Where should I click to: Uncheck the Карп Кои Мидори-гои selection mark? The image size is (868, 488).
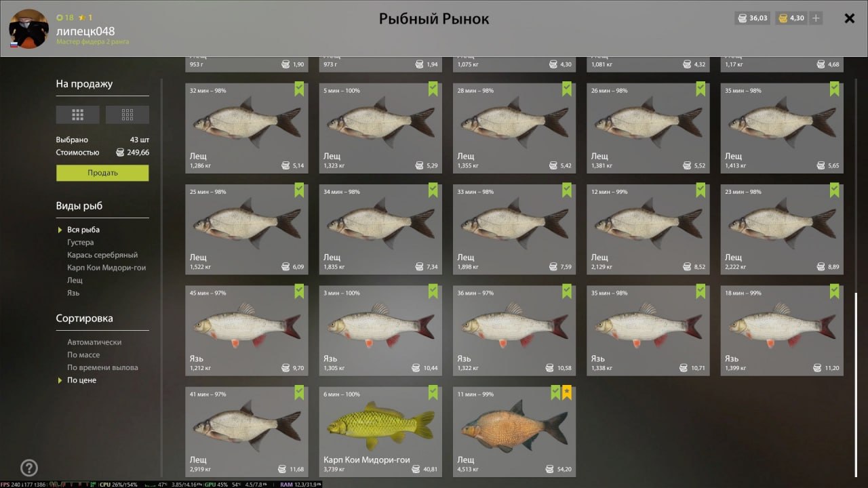pos(433,392)
